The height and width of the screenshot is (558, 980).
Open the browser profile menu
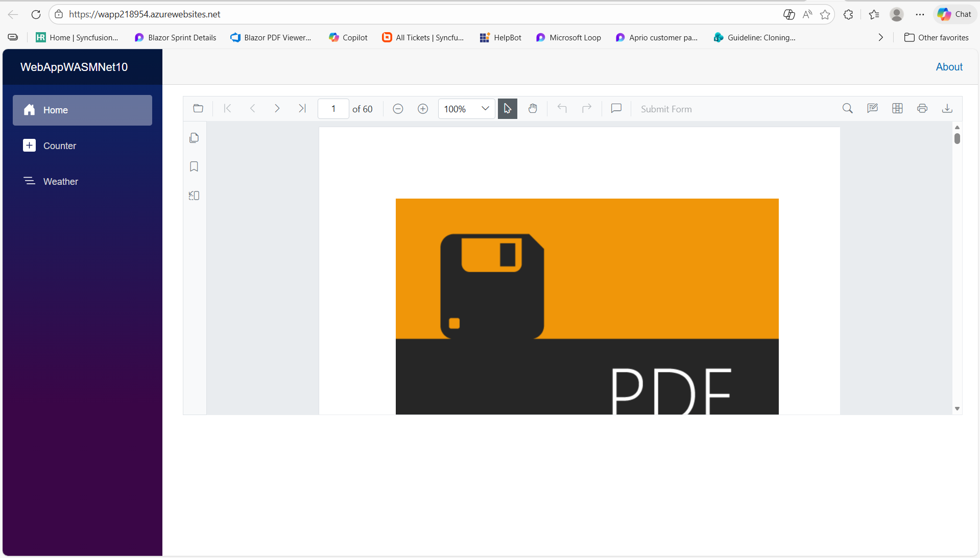click(897, 14)
